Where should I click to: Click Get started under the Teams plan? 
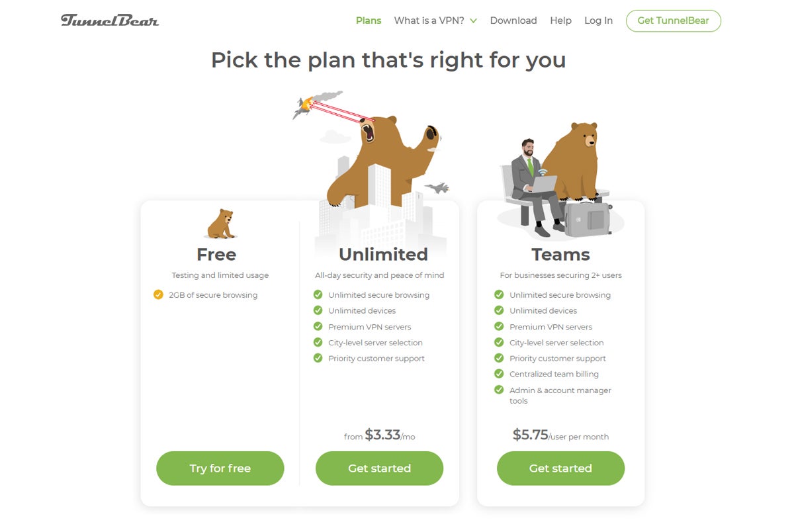tap(560, 468)
